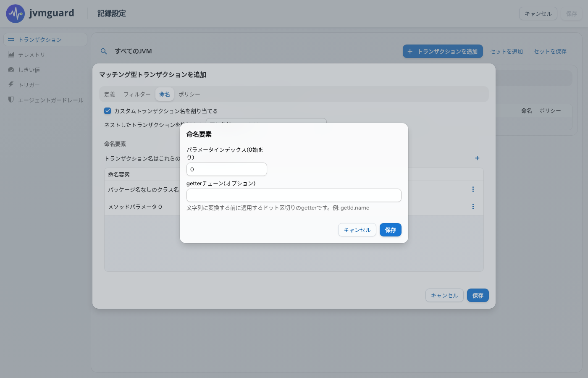Screen dimensions: 588x378
Task: Switch to the フィルター tab
Action: click(137, 94)
